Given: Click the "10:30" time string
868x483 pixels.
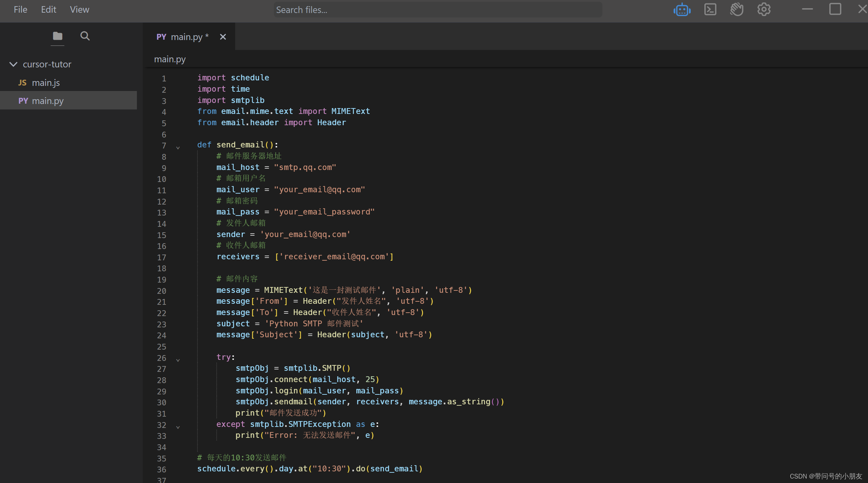Looking at the screenshot, I should [329, 469].
